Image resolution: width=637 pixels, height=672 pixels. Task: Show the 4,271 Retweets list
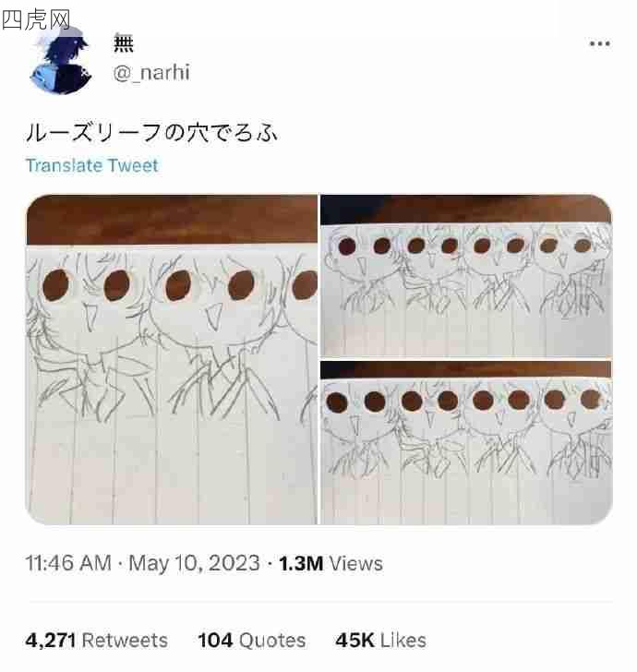(97, 640)
